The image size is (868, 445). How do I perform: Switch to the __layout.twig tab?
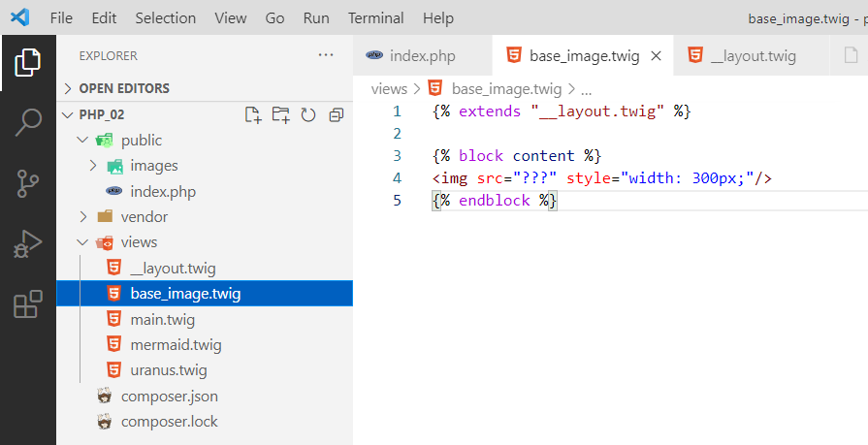[753, 56]
